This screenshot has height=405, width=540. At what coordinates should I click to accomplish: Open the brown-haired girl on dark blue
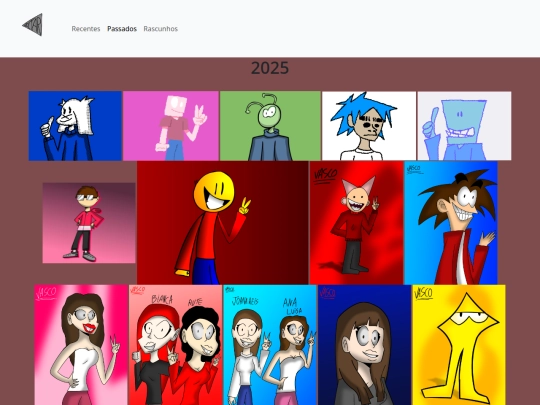click(x=365, y=345)
